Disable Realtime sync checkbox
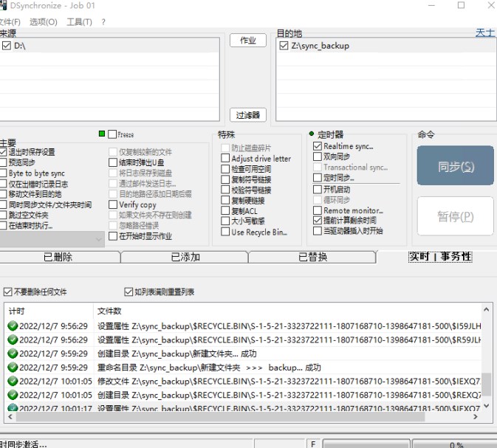This screenshot has width=497, height=448. coord(318,147)
